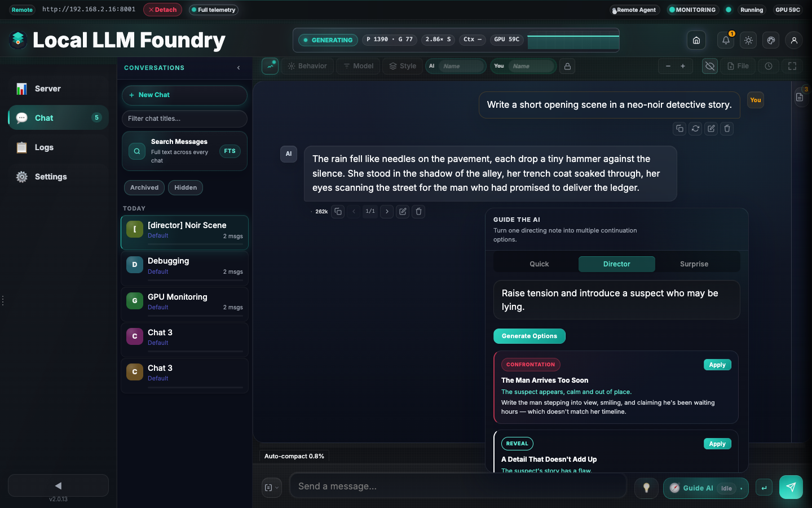Open the Home icon in header

click(x=696, y=40)
